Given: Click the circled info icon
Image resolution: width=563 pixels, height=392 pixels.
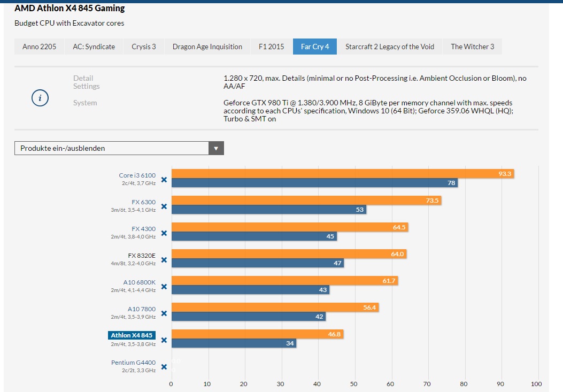Looking at the screenshot, I should [x=40, y=98].
